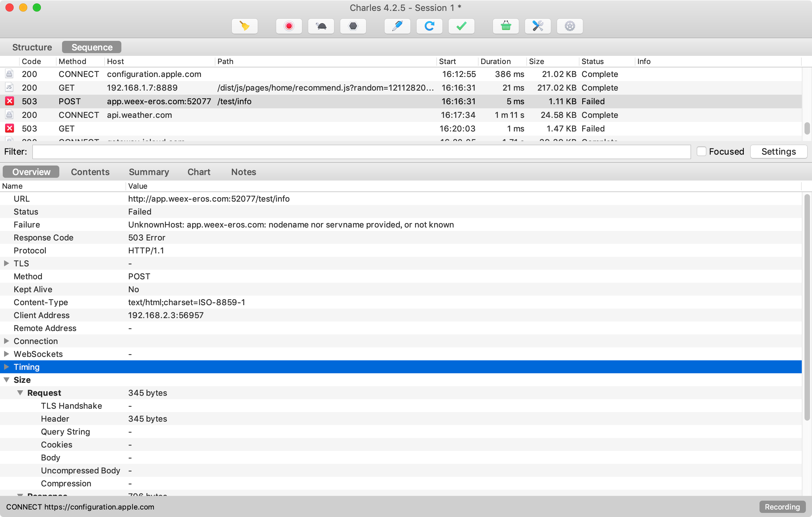Open proxy settings with the gear icon

[570, 26]
